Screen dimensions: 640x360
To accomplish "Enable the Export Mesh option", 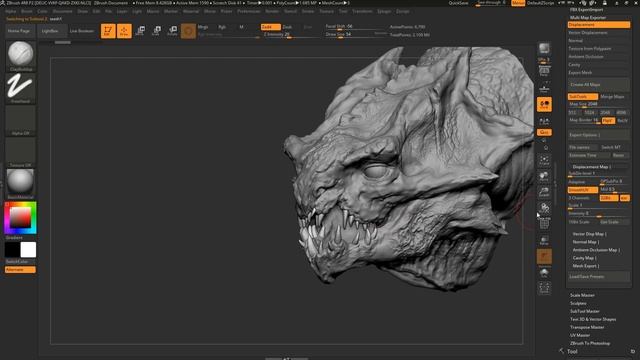I will tap(598, 73).
